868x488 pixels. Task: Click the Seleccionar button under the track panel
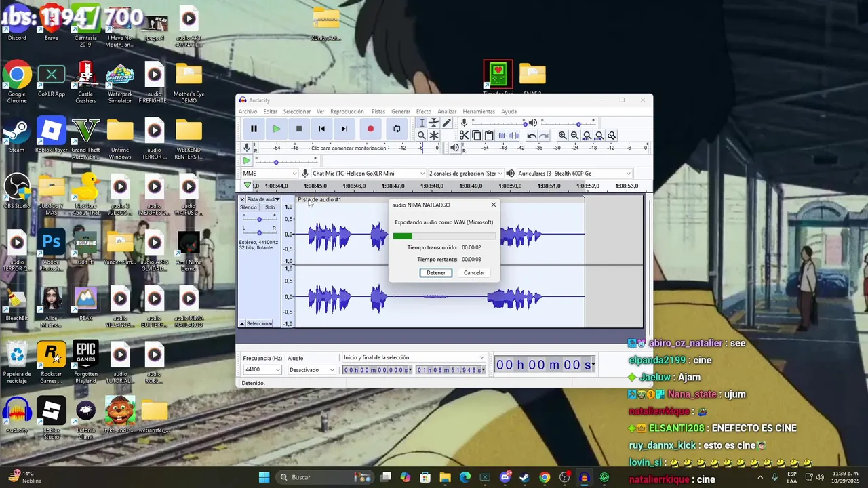coord(260,323)
